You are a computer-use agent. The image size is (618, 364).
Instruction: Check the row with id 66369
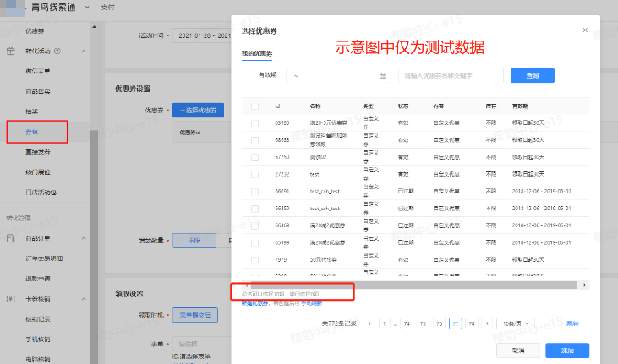coord(254,225)
